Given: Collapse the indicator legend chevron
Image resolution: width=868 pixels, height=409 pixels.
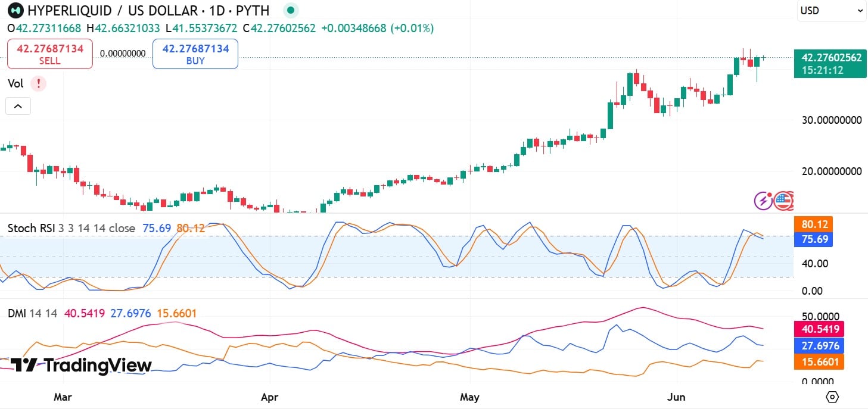Looking at the screenshot, I should click(x=18, y=106).
